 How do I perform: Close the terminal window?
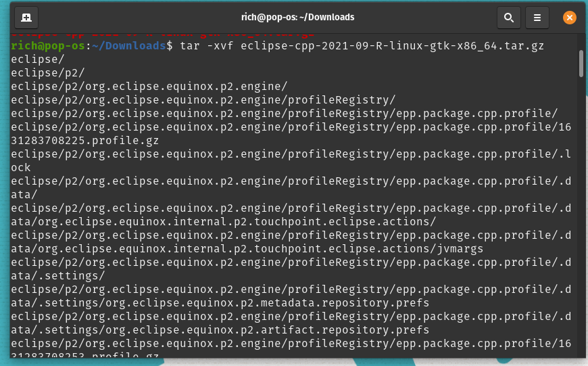pos(569,17)
